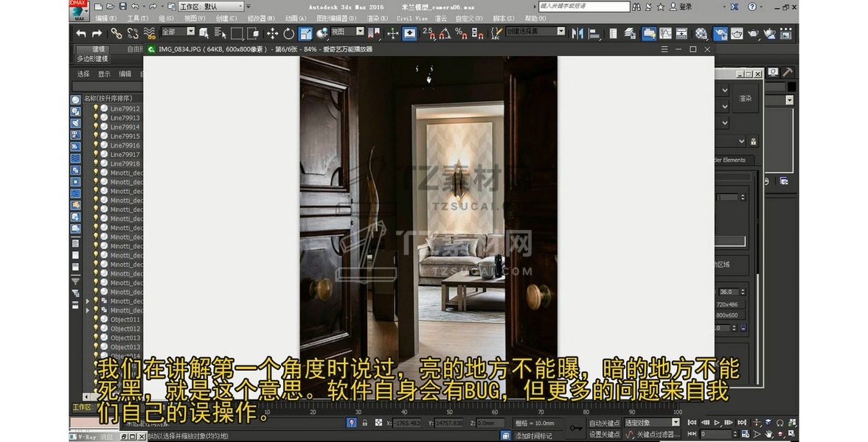Open the Rendered Frame Window icon
The height and width of the screenshot is (442, 868).
pos(737,34)
